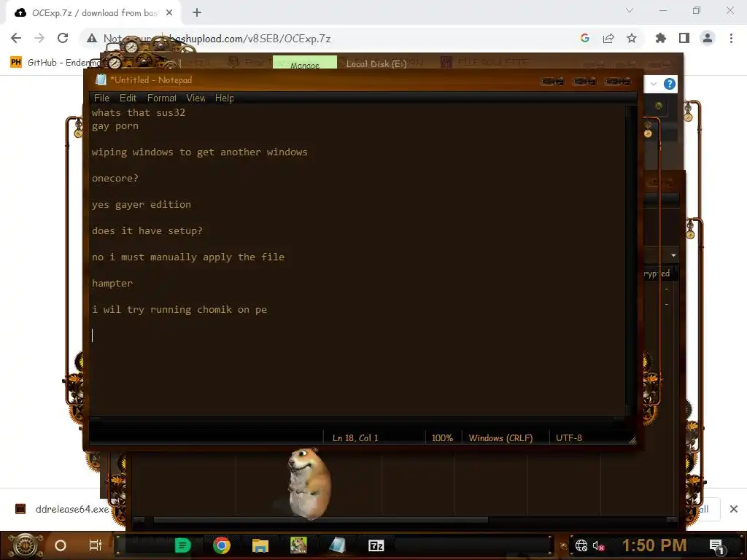
Task: Toggle the Chrome side panel
Action: 684,38
